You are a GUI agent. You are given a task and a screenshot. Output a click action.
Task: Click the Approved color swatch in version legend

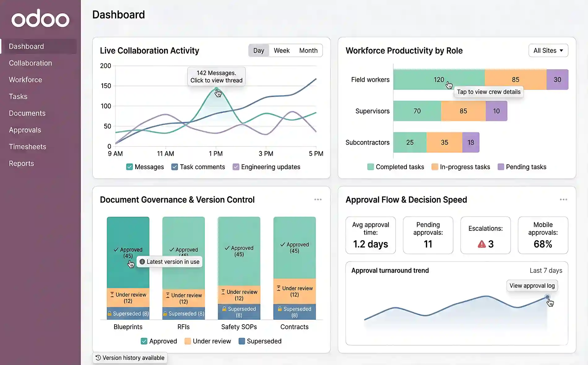(144, 341)
